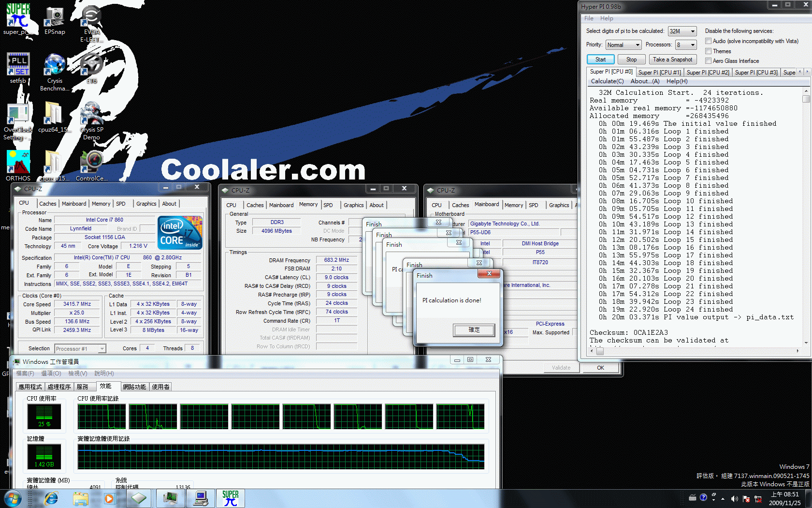Switch to SPD tab in memory CPU-Z window

328,205
